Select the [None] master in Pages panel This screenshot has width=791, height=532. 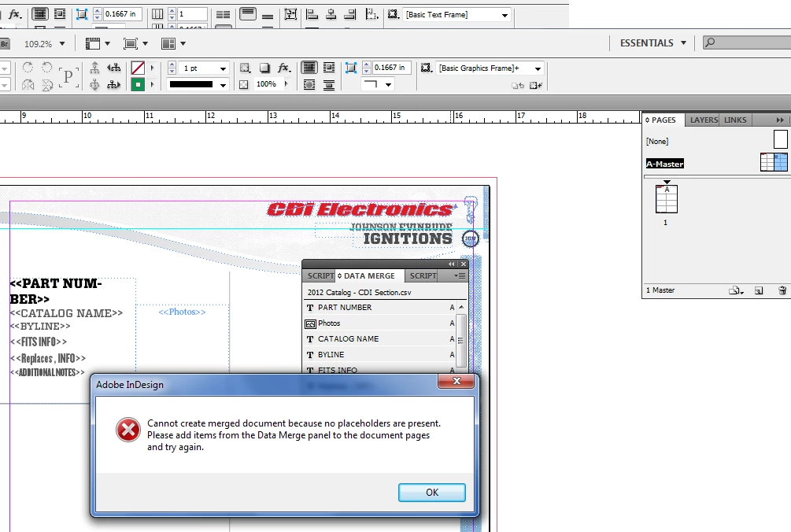(x=657, y=141)
